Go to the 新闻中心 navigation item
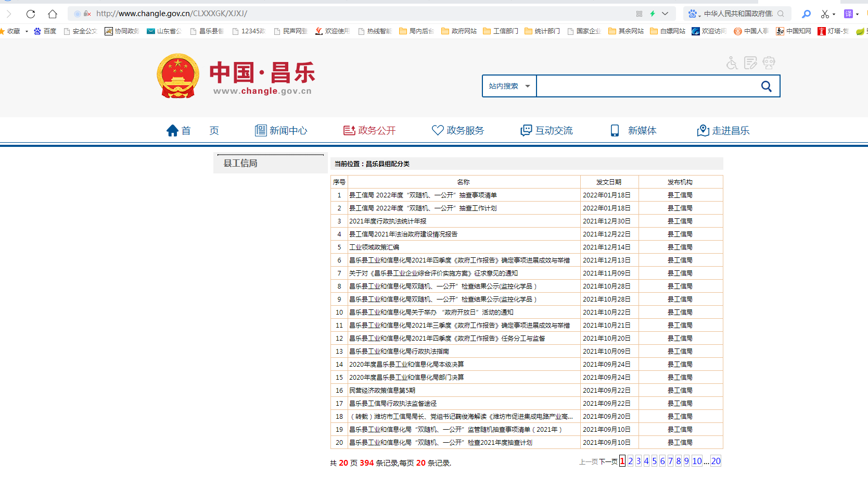 [x=281, y=131]
